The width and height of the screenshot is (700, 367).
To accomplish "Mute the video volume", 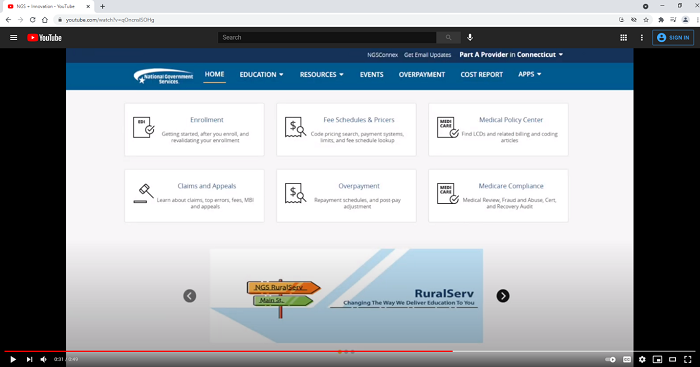I will [43, 359].
